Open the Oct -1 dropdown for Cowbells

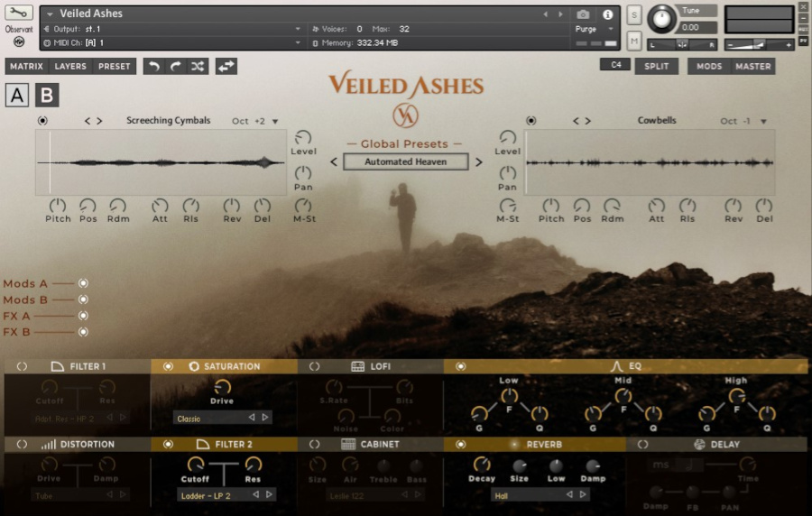click(743, 121)
